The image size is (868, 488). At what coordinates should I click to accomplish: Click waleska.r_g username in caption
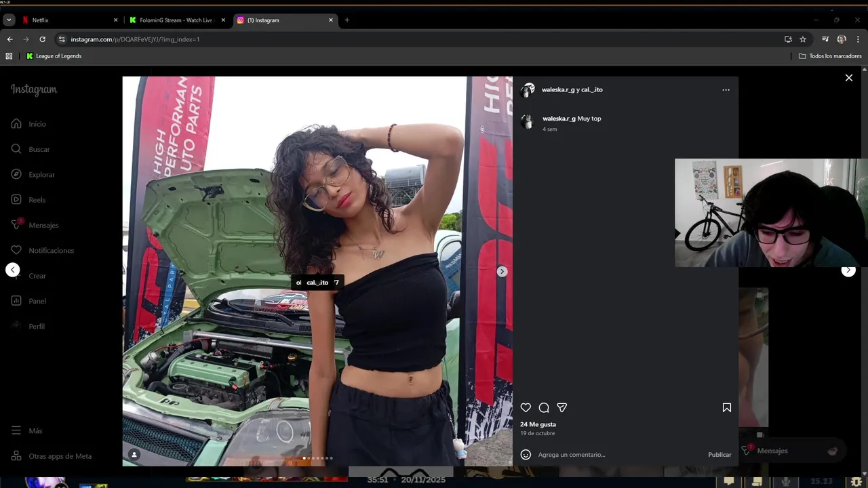pos(559,119)
